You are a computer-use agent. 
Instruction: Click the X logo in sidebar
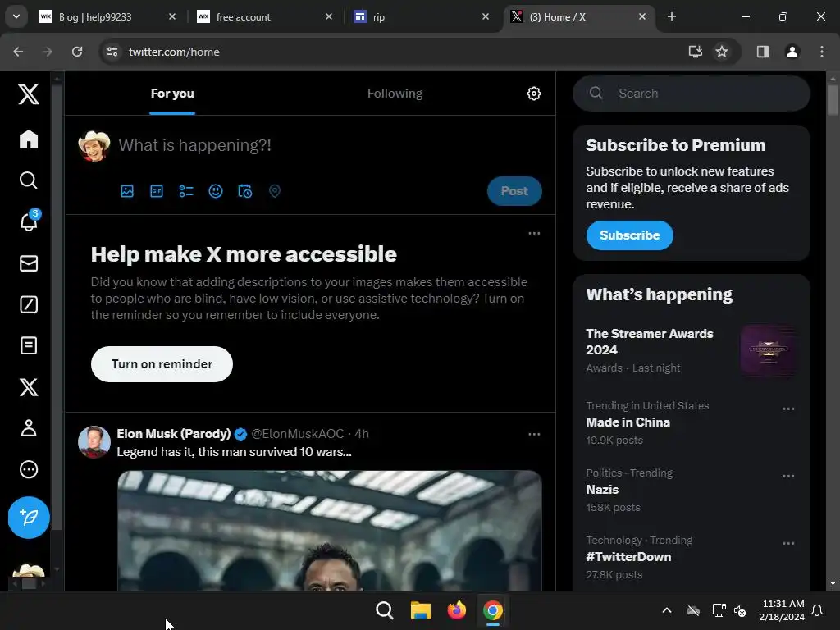click(29, 94)
